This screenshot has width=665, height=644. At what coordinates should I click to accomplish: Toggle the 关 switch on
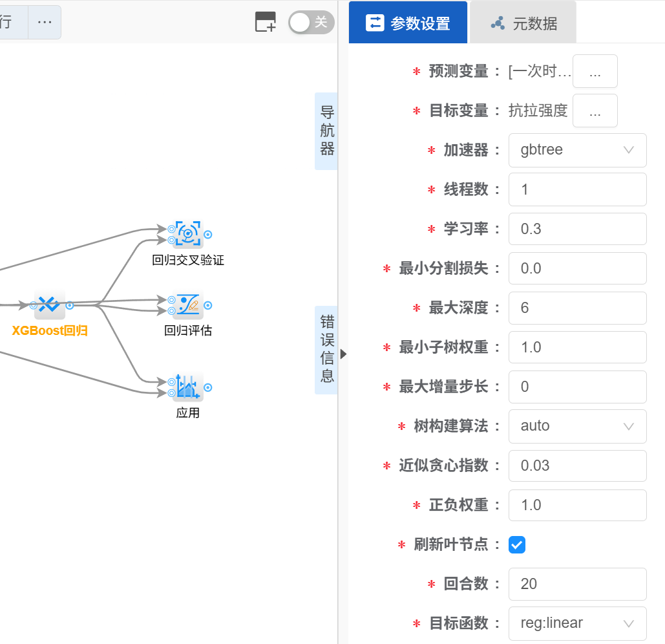(x=311, y=22)
